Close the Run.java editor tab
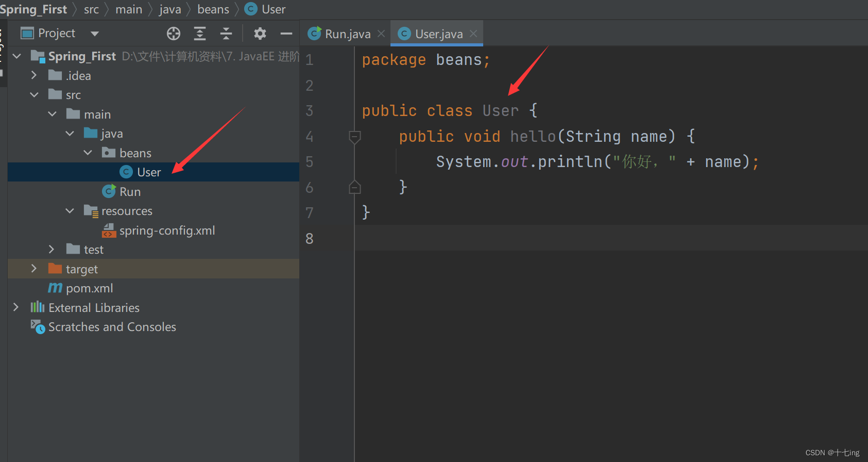 coord(381,34)
